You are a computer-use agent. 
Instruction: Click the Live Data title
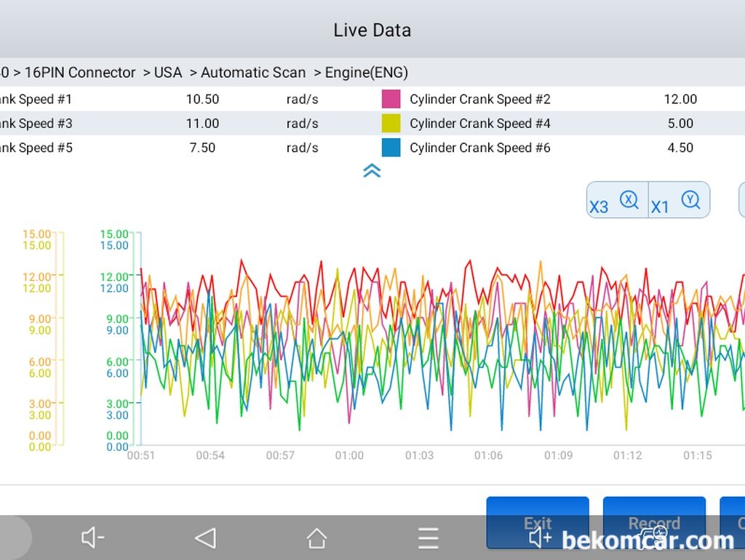tap(372, 30)
